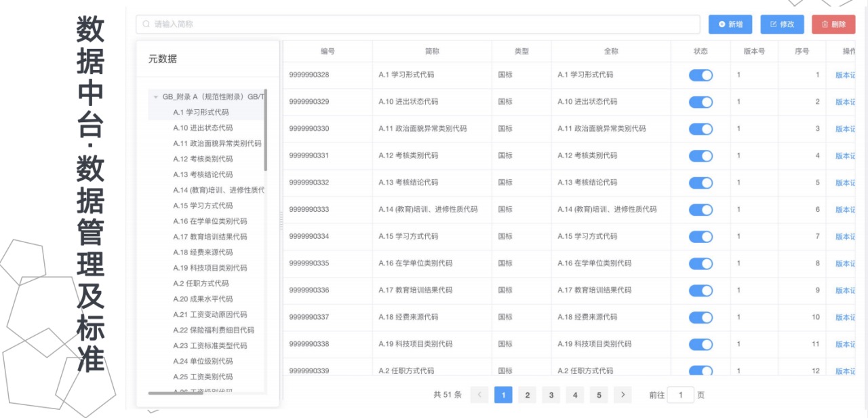Image resolution: width=868 pixels, height=418 pixels.
Task: Open version link for row 1
Action: 845,75
